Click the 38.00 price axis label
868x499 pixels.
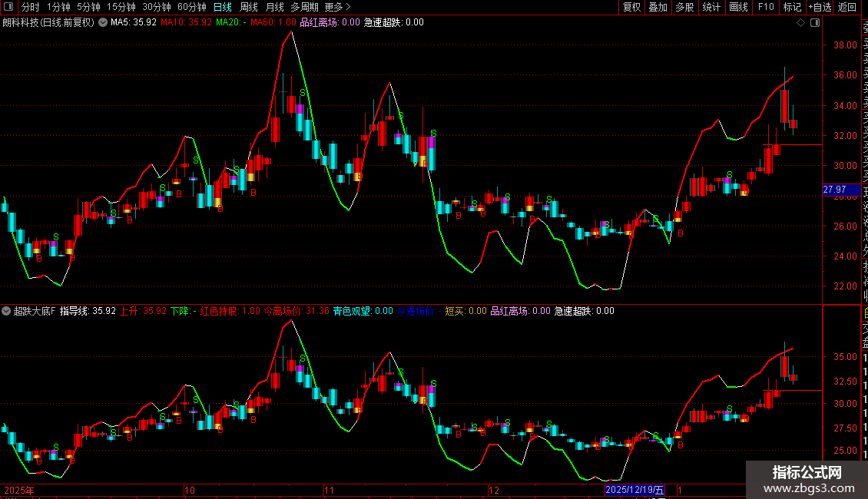(845, 45)
